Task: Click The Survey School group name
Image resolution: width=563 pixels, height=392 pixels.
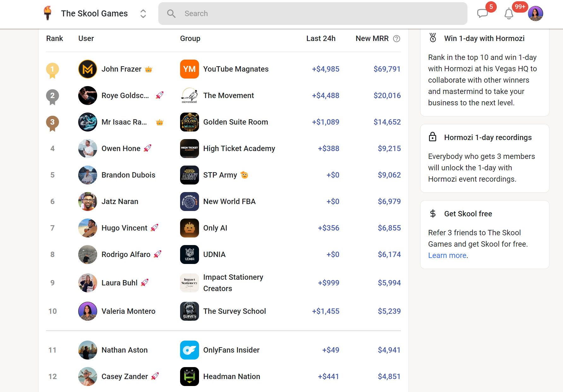Action: [235, 311]
